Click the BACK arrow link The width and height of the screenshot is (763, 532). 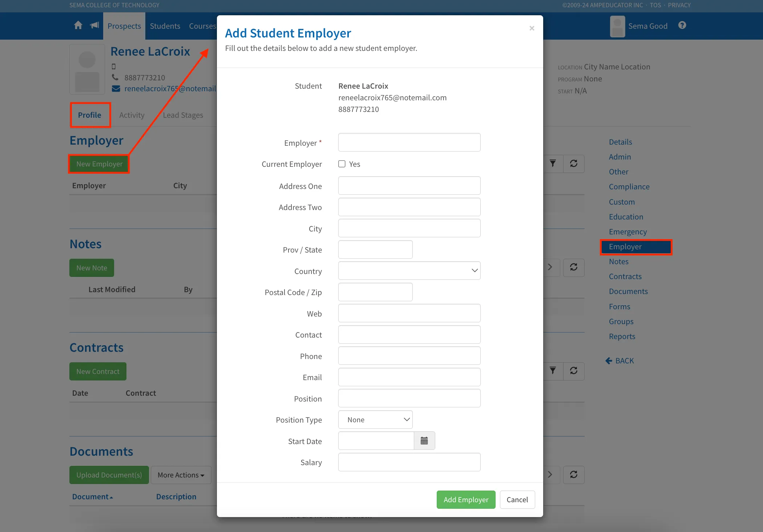tap(620, 361)
